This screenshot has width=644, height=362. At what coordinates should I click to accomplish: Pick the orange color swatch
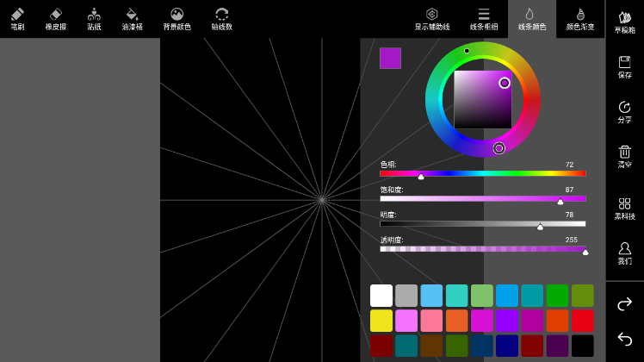point(456,321)
